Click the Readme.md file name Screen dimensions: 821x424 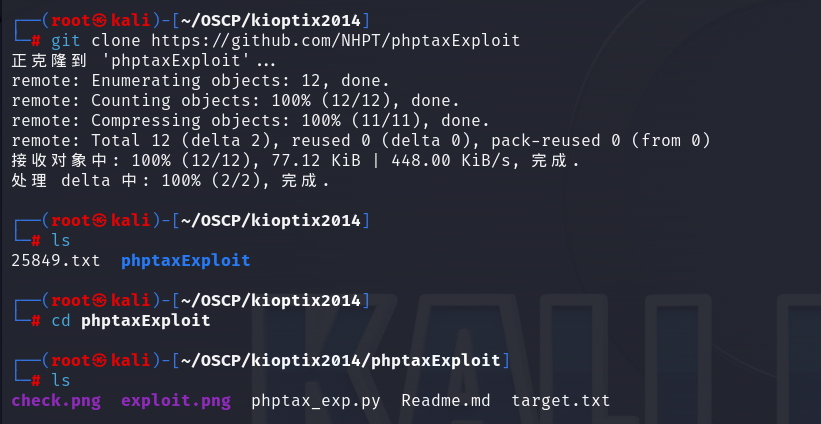[446, 401]
